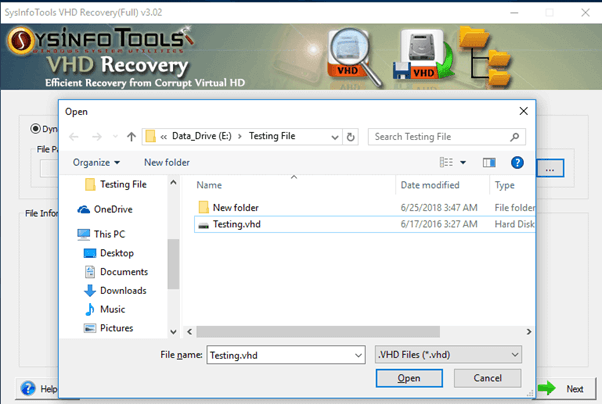Click the breadcrumb overflow double chevron
The height and width of the screenshot is (404, 602).
(x=164, y=137)
